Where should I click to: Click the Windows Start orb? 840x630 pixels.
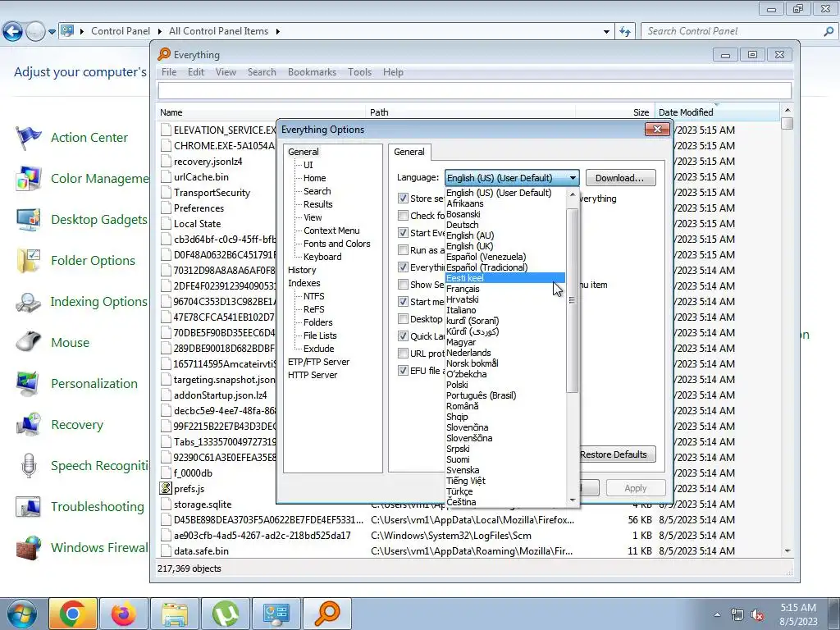coord(21,614)
